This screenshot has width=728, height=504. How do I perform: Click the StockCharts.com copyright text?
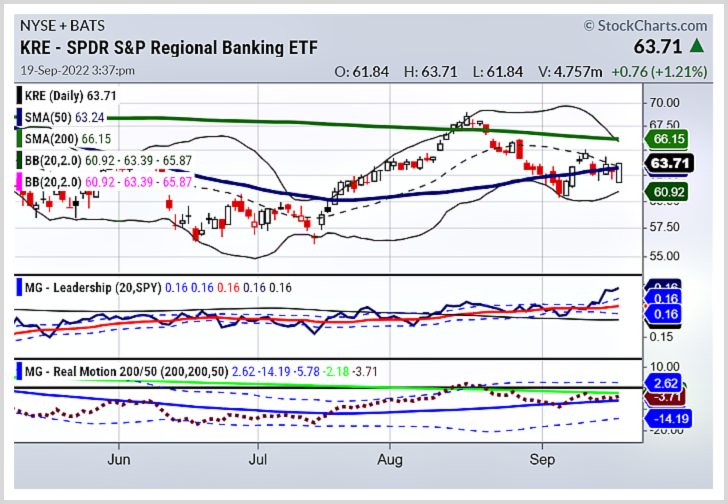coord(645,26)
